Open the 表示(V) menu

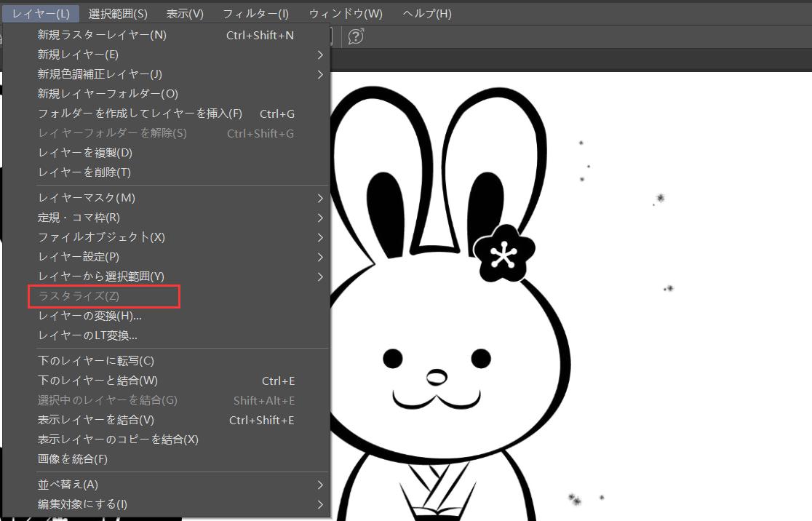(185, 14)
